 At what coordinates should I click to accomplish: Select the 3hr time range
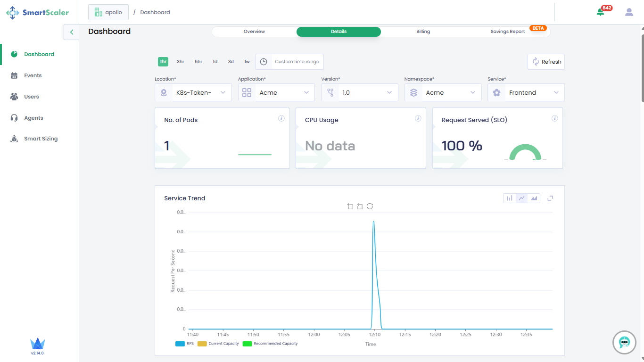click(x=181, y=62)
